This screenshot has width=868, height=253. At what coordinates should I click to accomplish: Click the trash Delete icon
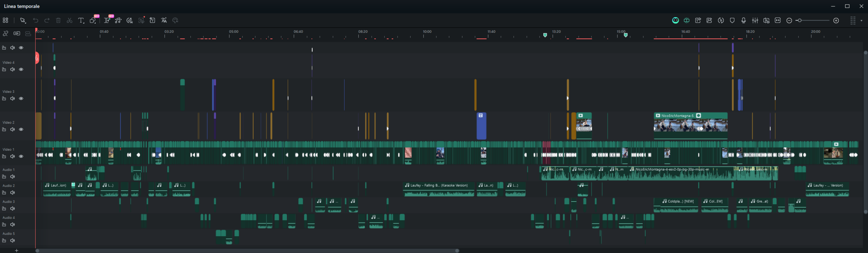click(58, 21)
